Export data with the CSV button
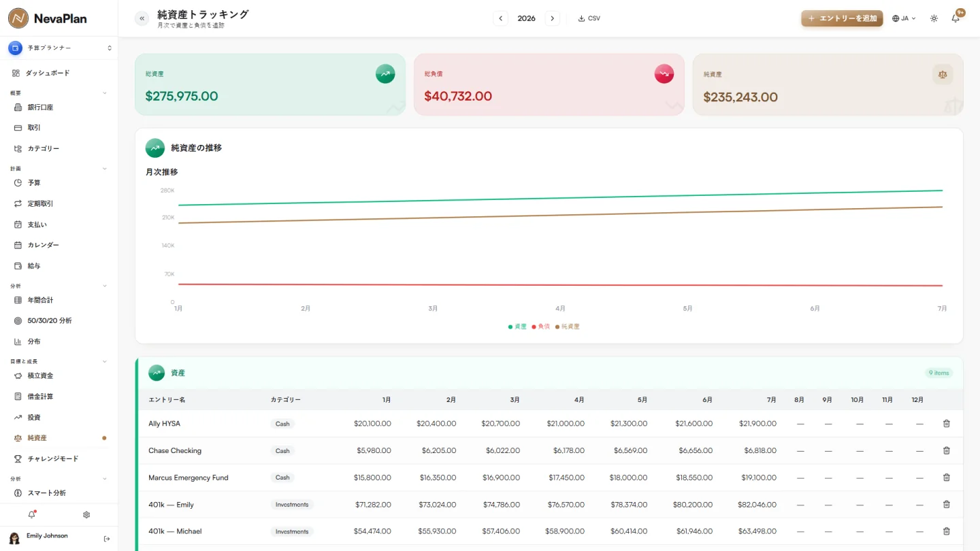Screen dimensions: 980x551 pos(589,18)
